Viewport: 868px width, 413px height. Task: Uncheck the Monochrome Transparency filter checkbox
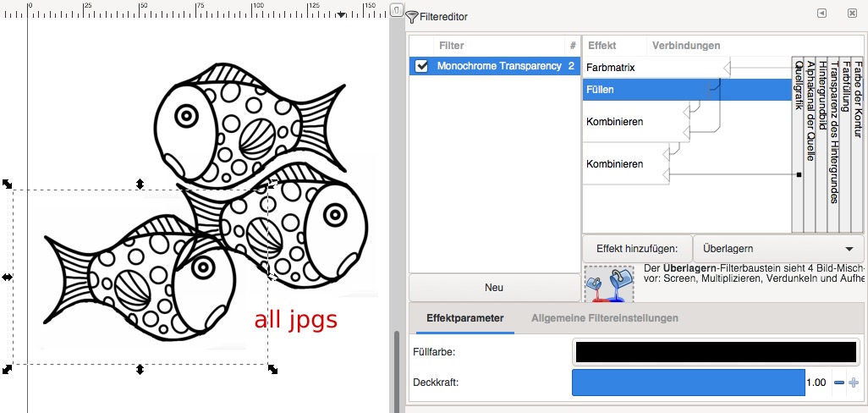[x=421, y=66]
